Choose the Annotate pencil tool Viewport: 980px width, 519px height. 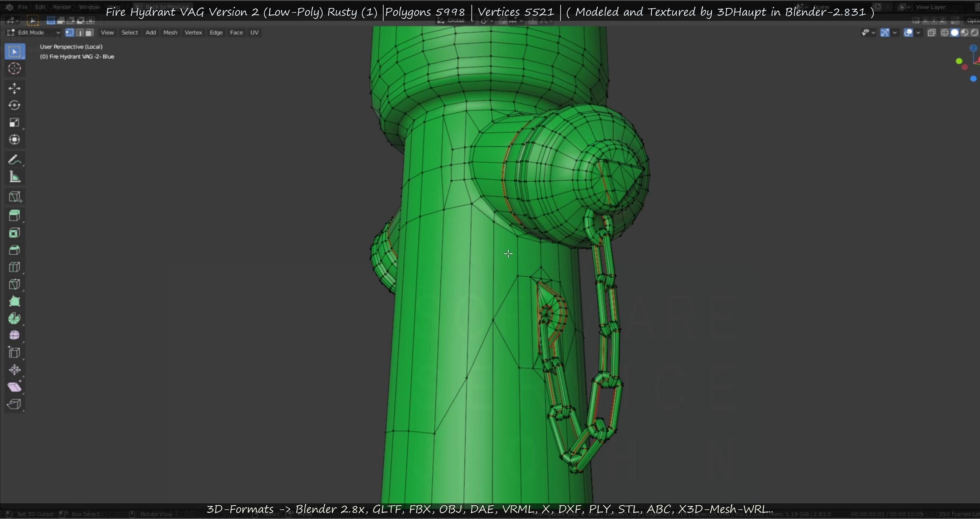pos(15,159)
